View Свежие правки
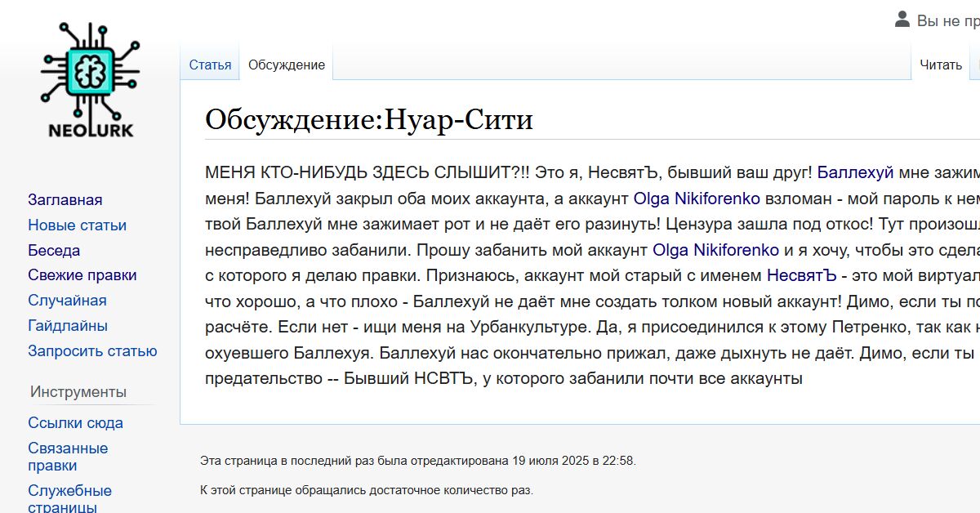The height and width of the screenshot is (513, 980). point(82,275)
